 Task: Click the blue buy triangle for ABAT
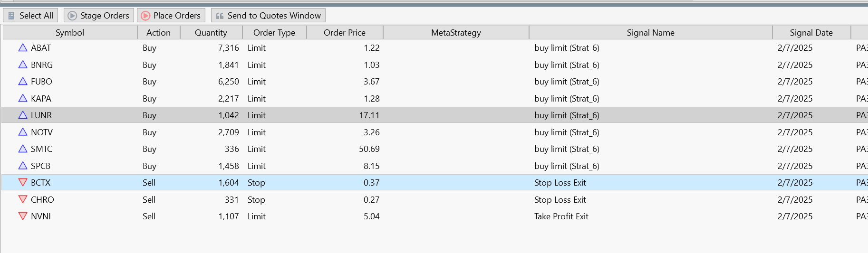(23, 48)
